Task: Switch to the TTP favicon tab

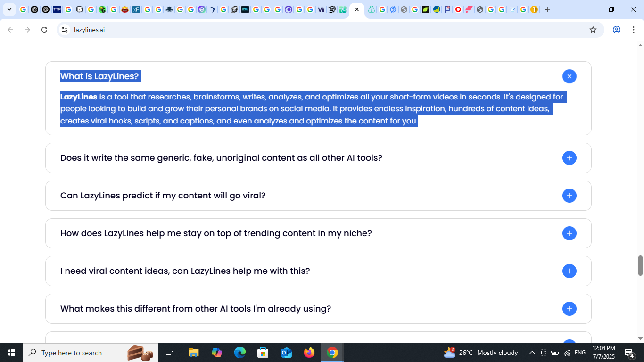Action: (57, 9)
